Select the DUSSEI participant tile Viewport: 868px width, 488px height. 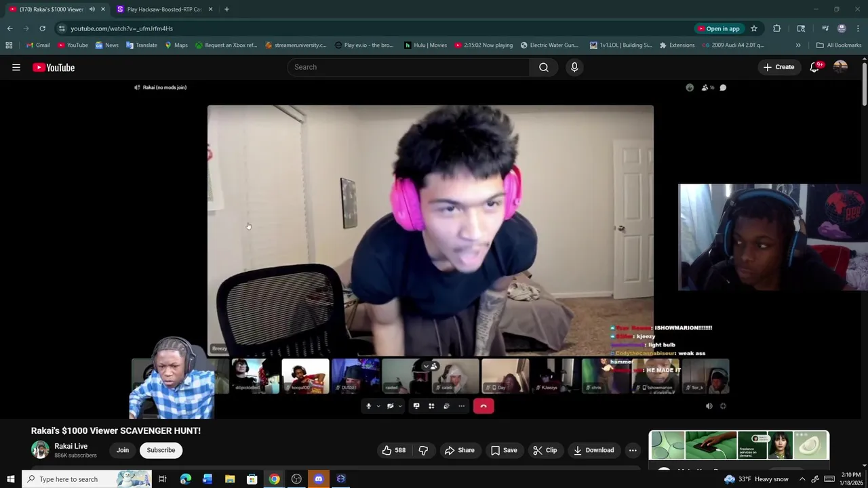(x=355, y=376)
